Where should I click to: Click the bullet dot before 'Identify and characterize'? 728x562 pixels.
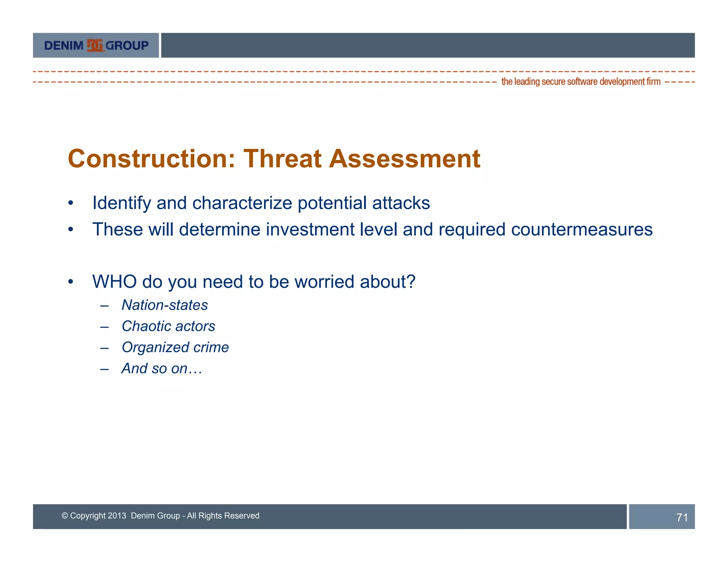coord(71,204)
